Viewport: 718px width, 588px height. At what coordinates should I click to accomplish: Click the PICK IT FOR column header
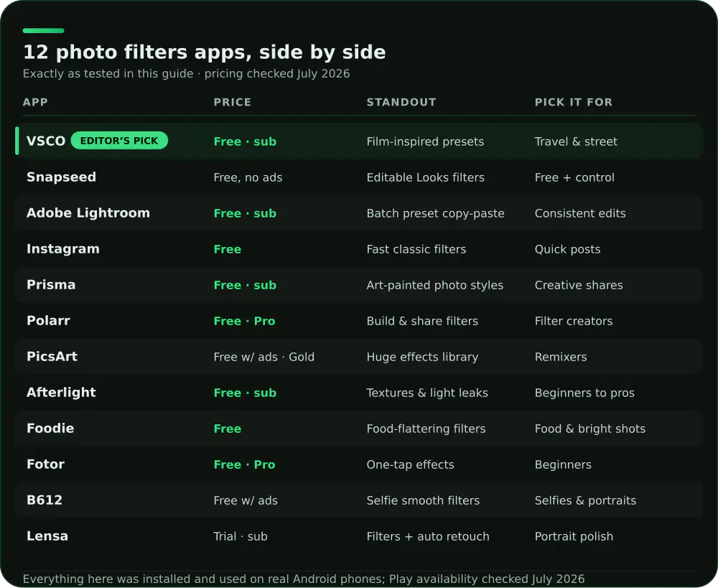[x=573, y=102]
